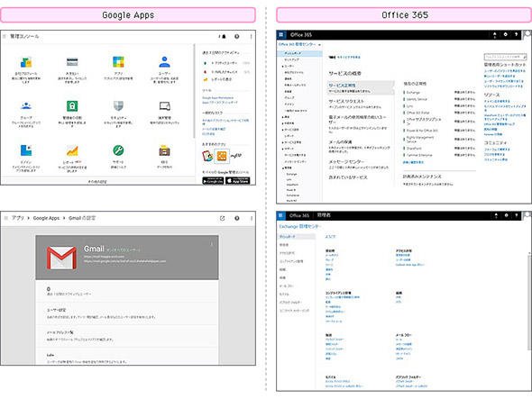The width and height of the screenshot is (532, 399).
Task: Open the Users person icon in Google Admin console
Action: pyautogui.click(x=164, y=62)
